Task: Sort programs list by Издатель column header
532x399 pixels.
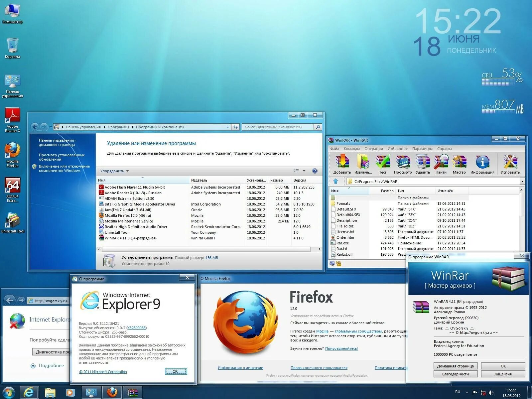Action: 217,180
